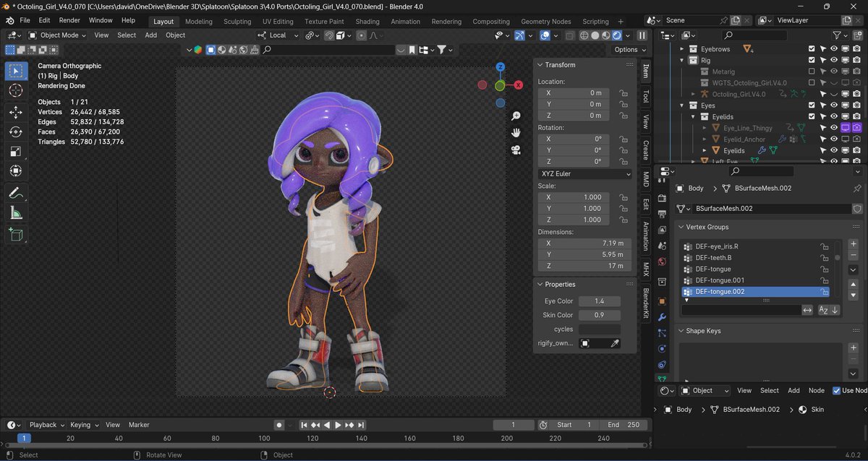
Task: Click the End frame field
Action: (x=624, y=425)
